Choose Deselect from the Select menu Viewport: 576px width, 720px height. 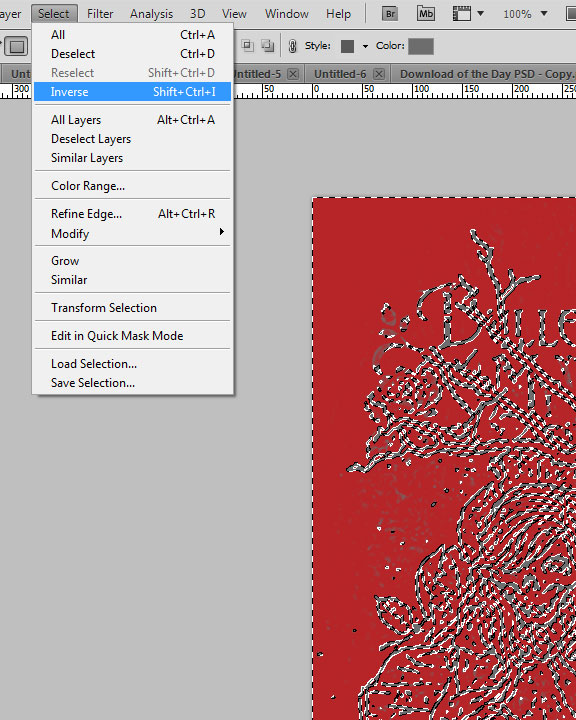pyautogui.click(x=132, y=54)
